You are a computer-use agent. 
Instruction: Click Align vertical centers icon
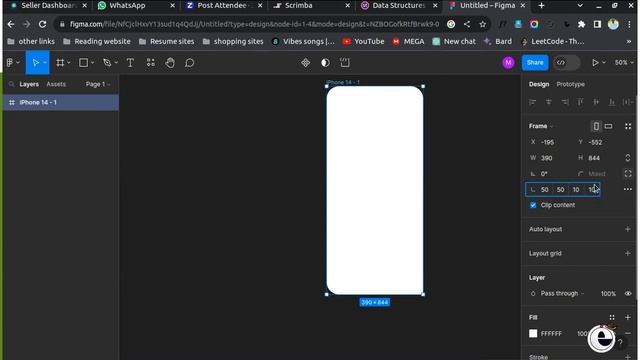point(596,102)
